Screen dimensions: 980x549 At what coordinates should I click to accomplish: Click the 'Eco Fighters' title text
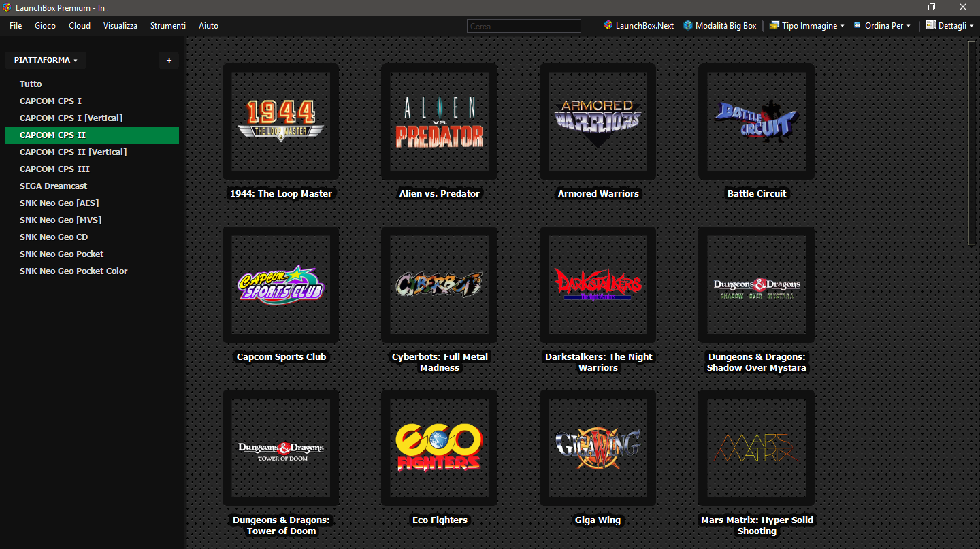(440, 520)
